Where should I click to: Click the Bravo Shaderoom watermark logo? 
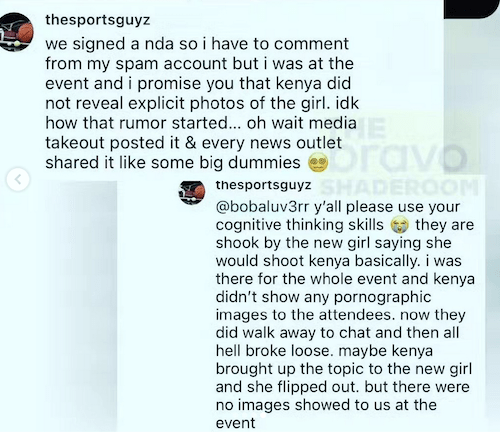click(x=398, y=156)
